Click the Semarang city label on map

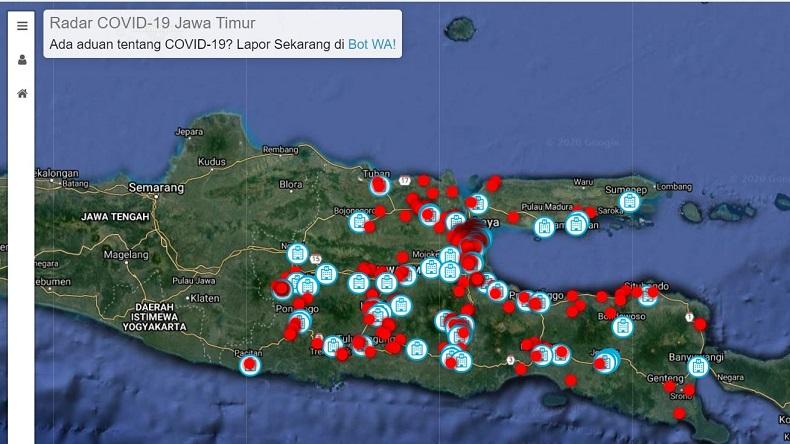point(156,187)
